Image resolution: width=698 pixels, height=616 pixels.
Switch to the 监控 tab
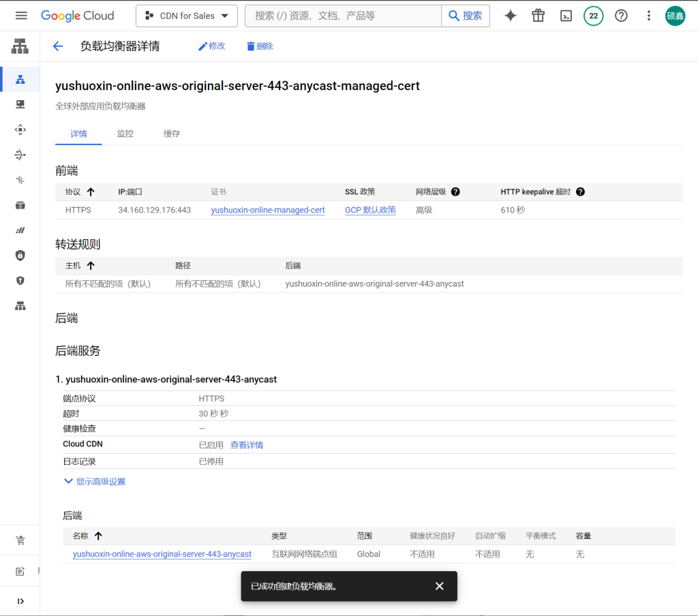click(x=125, y=134)
